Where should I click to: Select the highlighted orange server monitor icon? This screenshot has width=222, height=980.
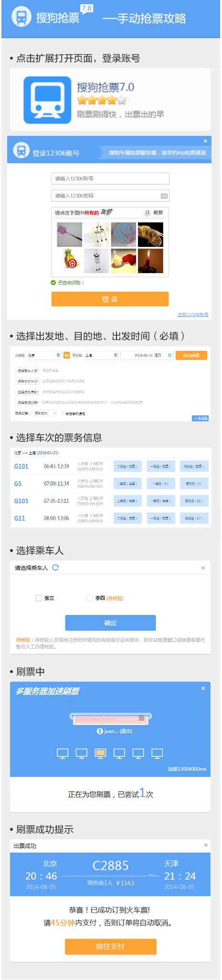(100, 753)
